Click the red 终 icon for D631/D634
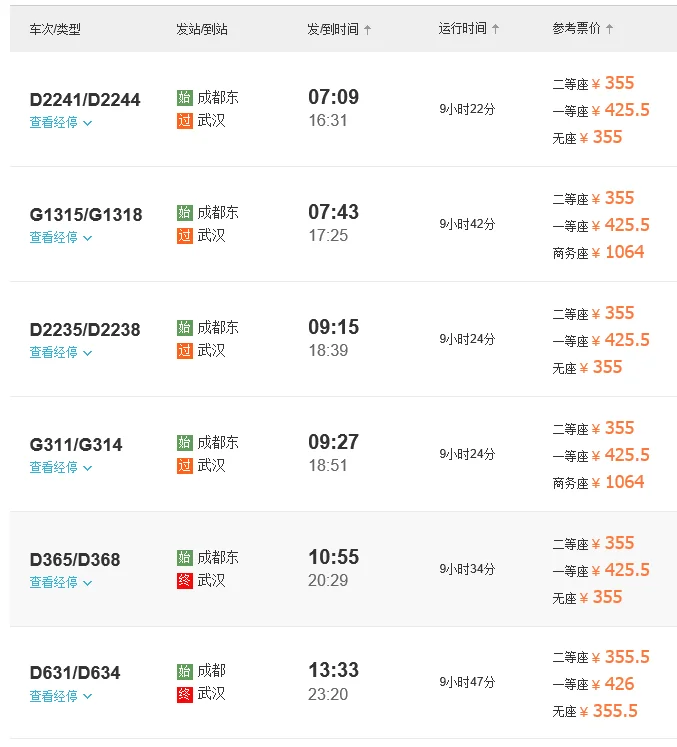The height and width of the screenshot is (747, 677). coord(184,694)
